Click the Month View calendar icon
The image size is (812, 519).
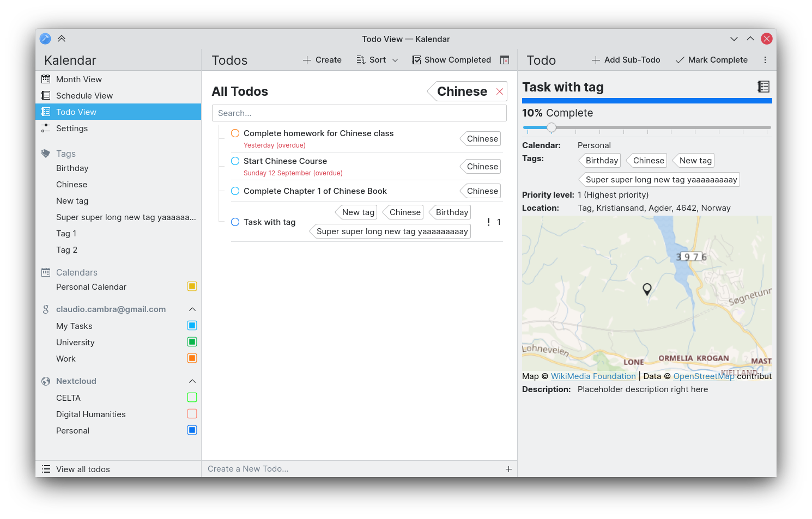46,79
